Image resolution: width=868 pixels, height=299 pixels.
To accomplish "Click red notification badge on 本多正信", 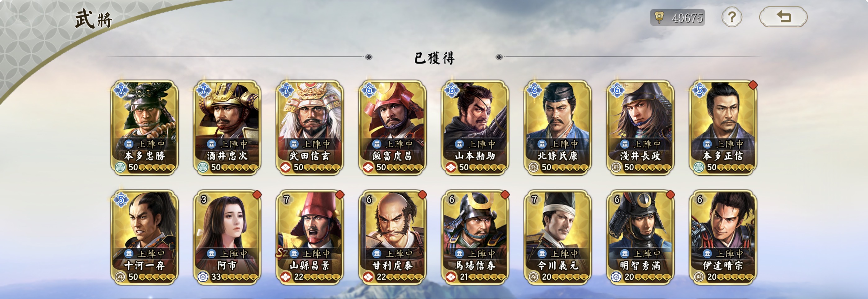I will point(753,85).
